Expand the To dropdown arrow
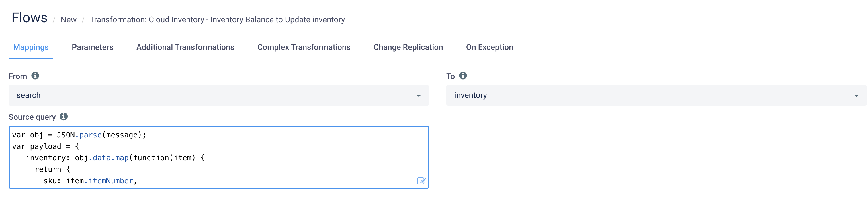 coord(856,96)
